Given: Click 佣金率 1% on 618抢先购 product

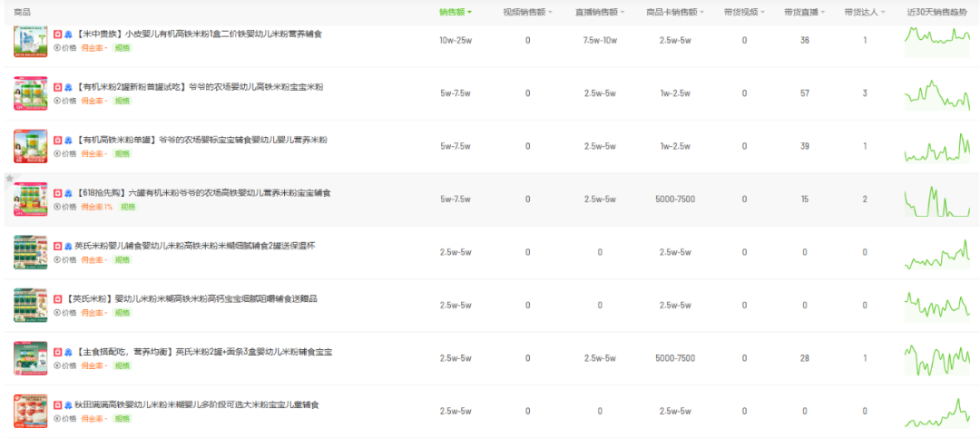Looking at the screenshot, I should point(96,207).
